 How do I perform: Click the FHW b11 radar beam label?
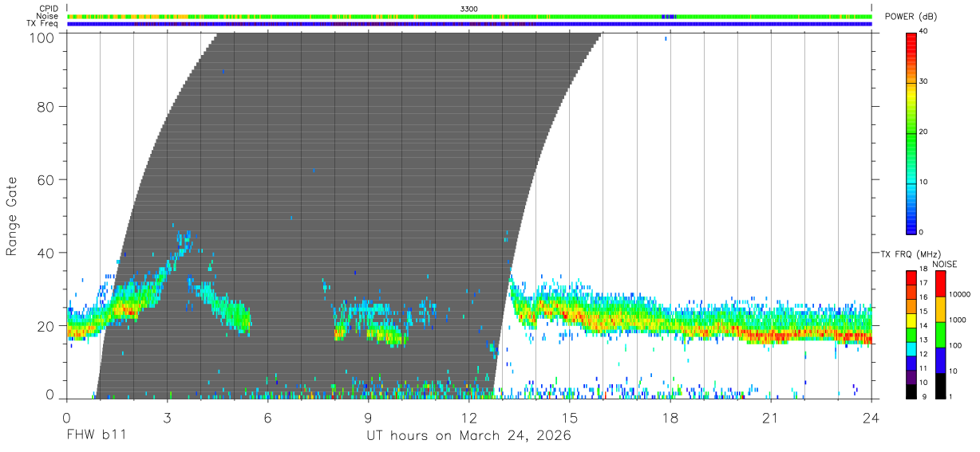click(x=97, y=436)
